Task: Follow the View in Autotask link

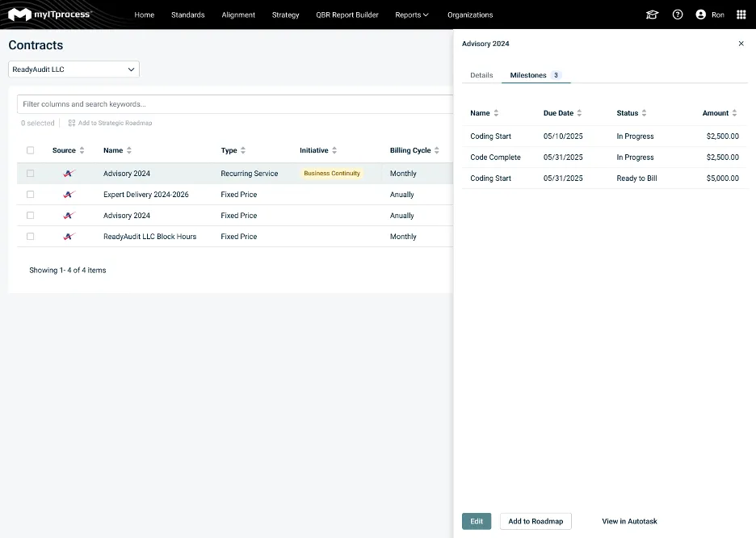Action: click(x=629, y=521)
